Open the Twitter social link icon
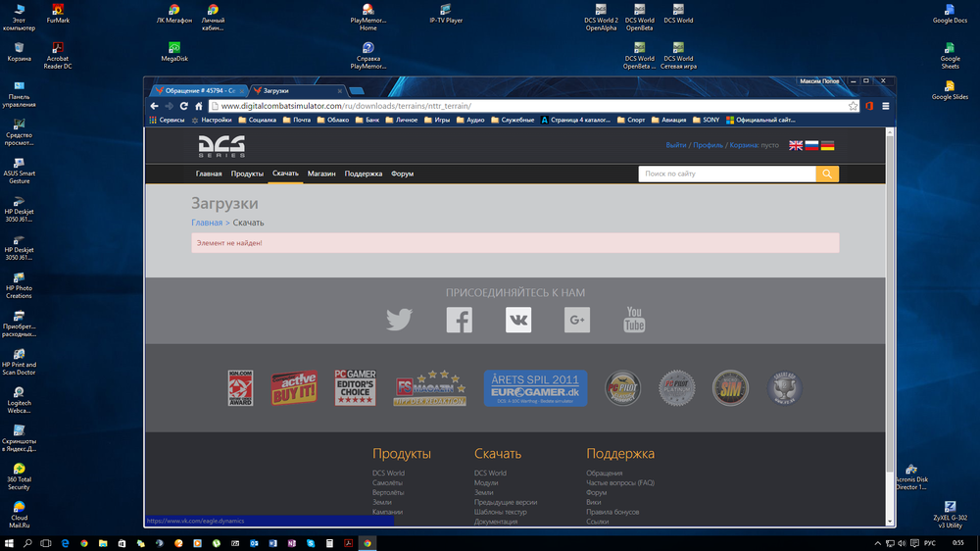This screenshot has height=551, width=980. pyautogui.click(x=399, y=320)
